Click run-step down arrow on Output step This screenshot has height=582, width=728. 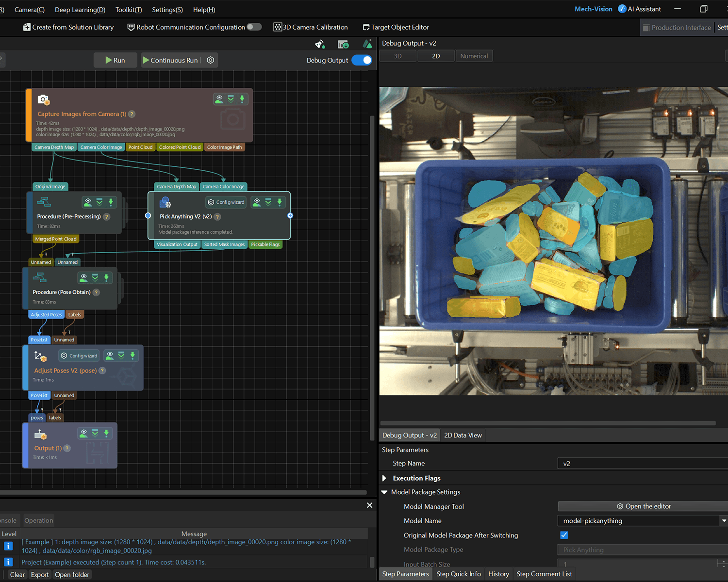(106, 433)
